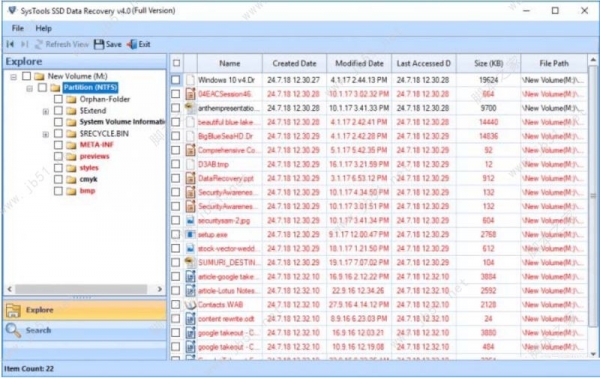The image size is (600, 378).
Task: Click the BigBlueSeaHD.Dr file name
Action: point(225,136)
